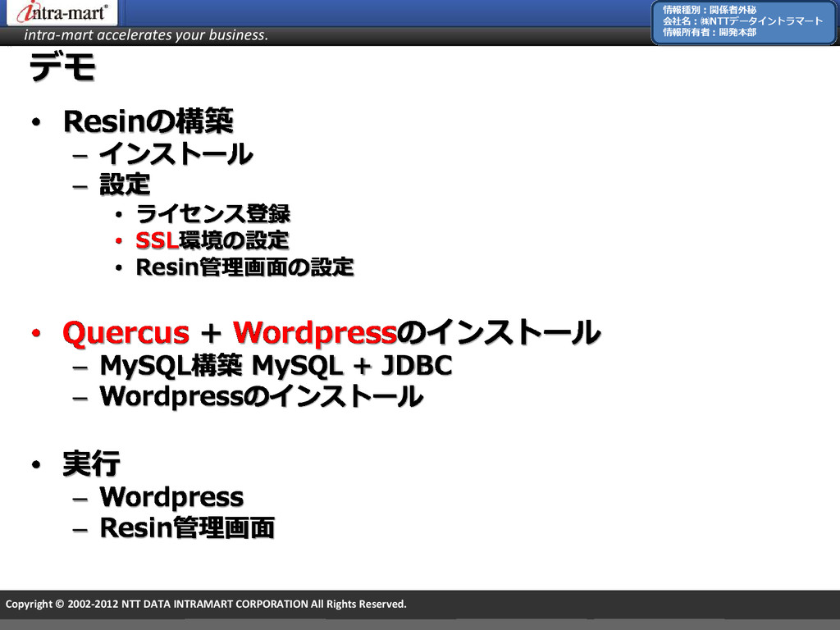Click the 情報所有者：開発本部 line
Screen dimensions: 840x630
710,32
